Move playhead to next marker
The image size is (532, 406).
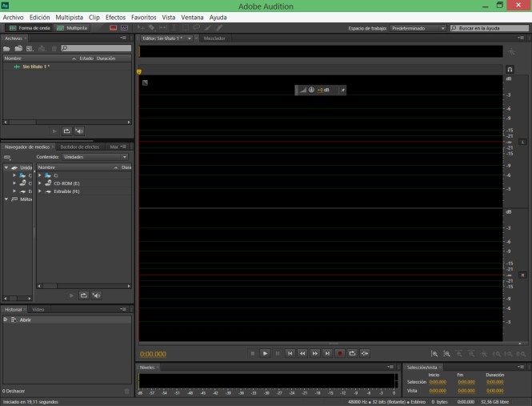(x=327, y=353)
